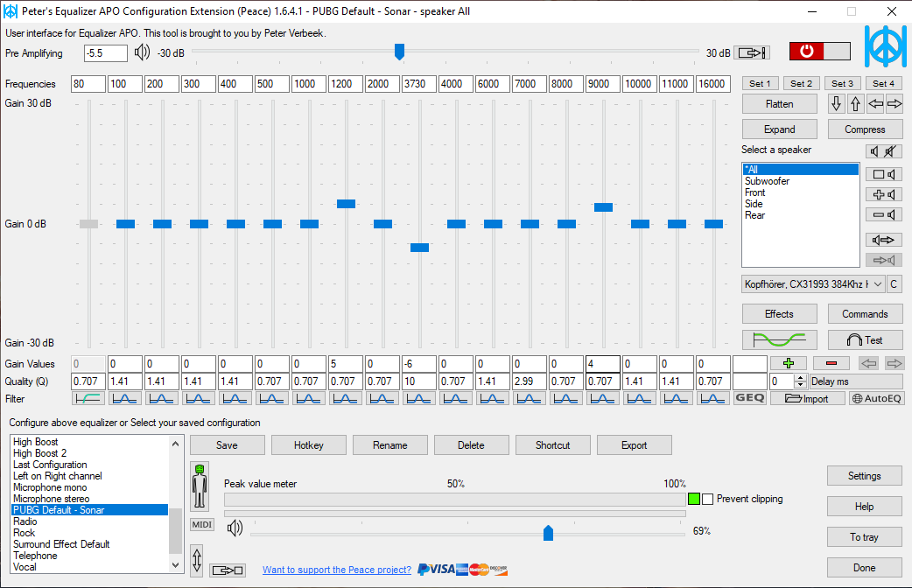Save the current configuration
Image resolution: width=912 pixels, height=588 pixels.
pos(227,444)
